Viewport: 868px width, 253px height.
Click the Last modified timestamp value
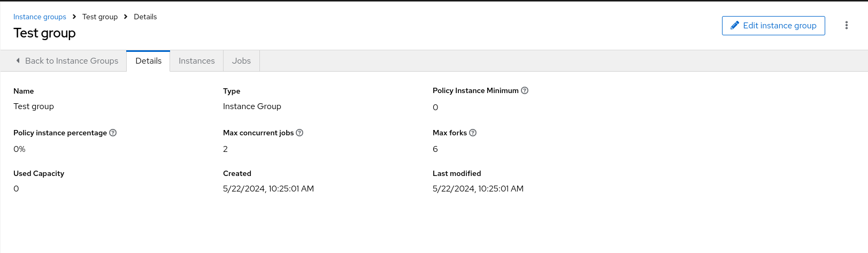pyautogui.click(x=478, y=189)
